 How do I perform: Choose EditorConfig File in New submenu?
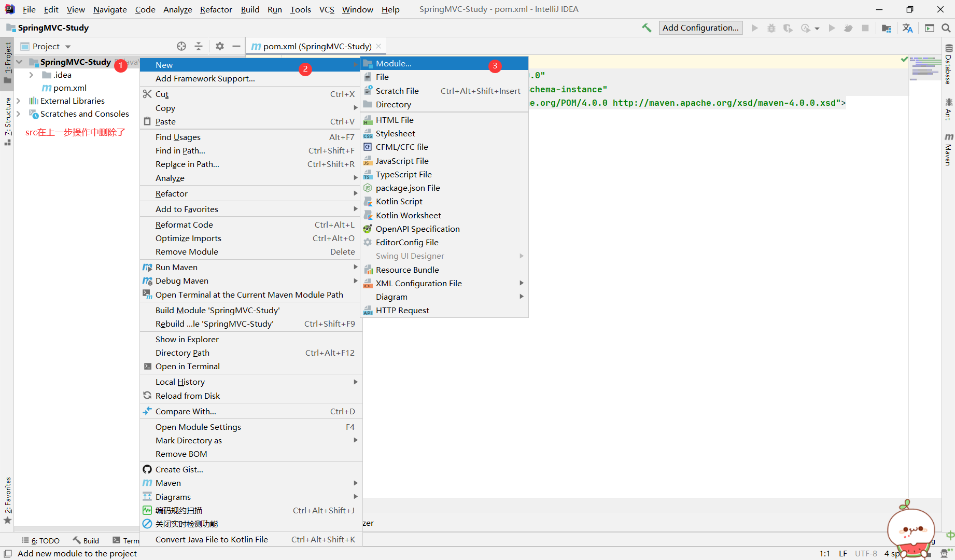click(444, 242)
